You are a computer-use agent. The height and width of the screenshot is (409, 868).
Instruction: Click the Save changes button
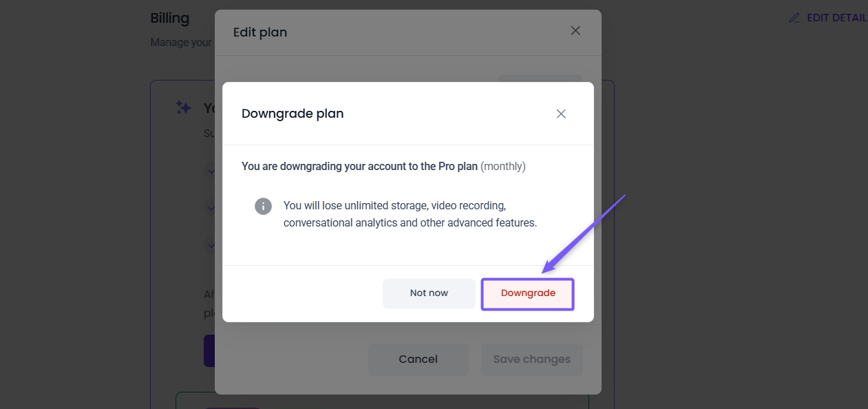pyautogui.click(x=531, y=359)
